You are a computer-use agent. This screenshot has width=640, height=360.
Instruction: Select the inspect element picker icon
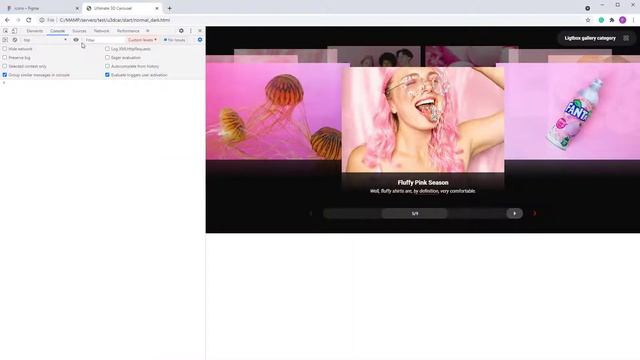pyautogui.click(x=5, y=31)
